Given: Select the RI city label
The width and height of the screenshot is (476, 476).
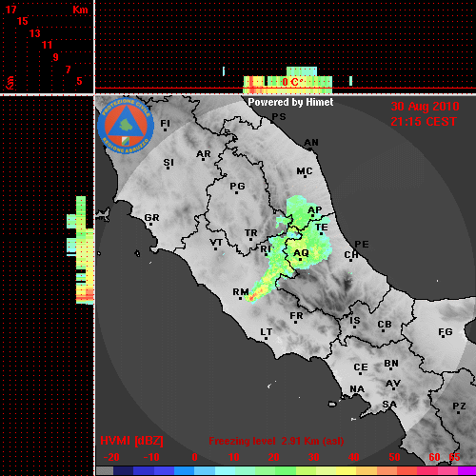Looking at the screenshot, I should pyautogui.click(x=266, y=248).
